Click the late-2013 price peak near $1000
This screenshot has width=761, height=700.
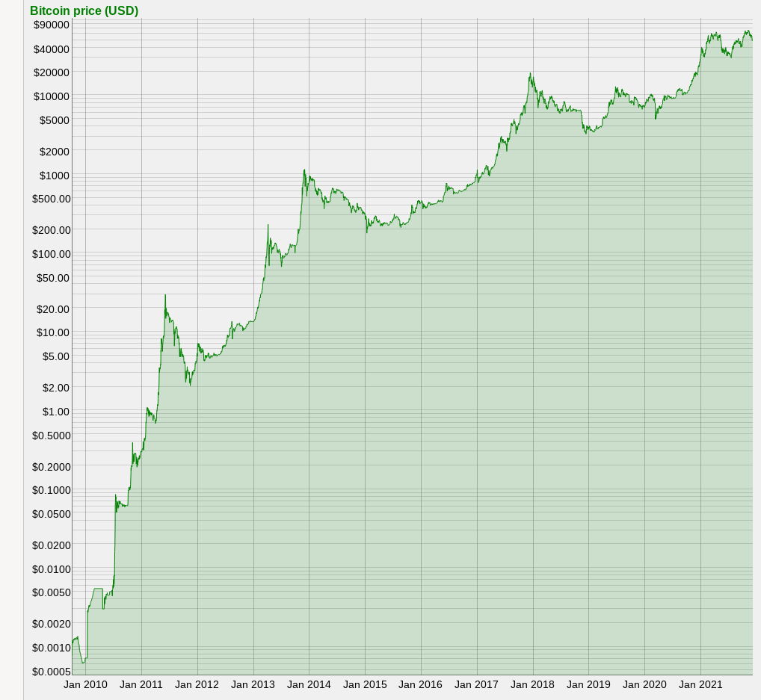304,170
